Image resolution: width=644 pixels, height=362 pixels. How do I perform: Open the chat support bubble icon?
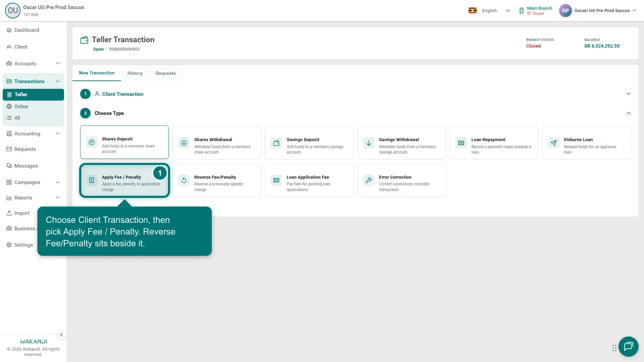[628, 346]
